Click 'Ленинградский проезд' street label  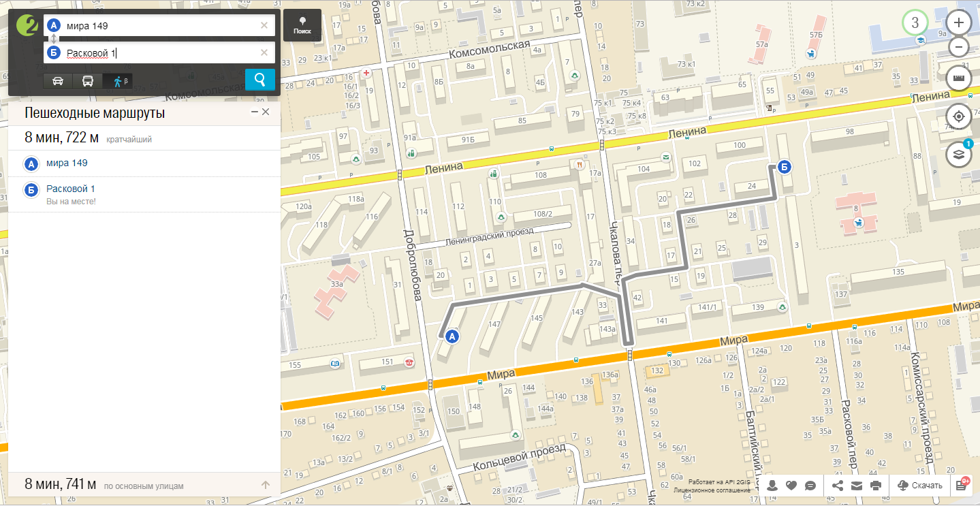tap(489, 236)
